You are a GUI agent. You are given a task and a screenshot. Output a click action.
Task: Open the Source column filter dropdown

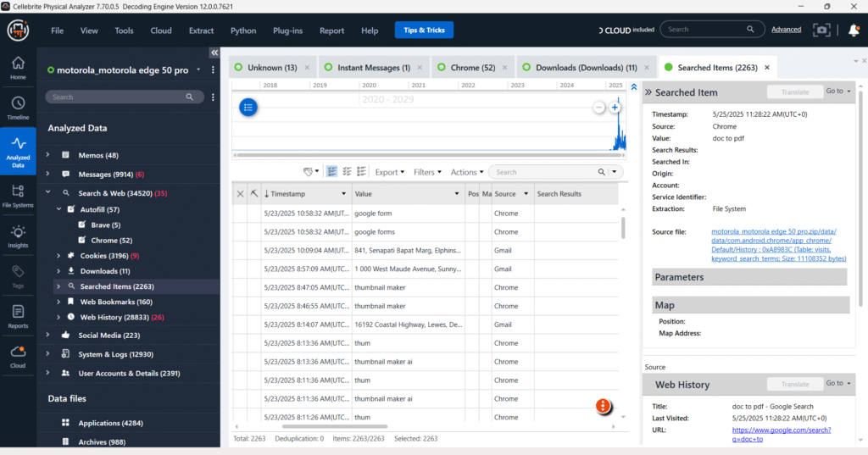pos(526,194)
